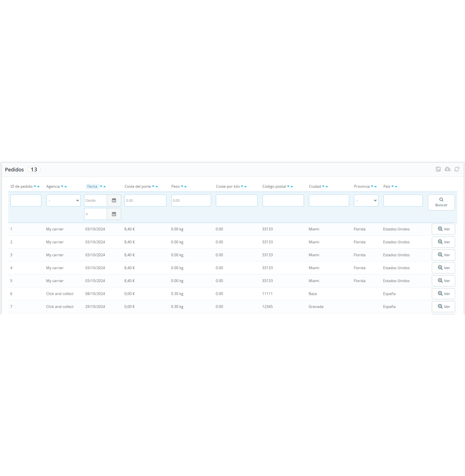Sort Fecha descending with the down arrow

tap(101, 186)
